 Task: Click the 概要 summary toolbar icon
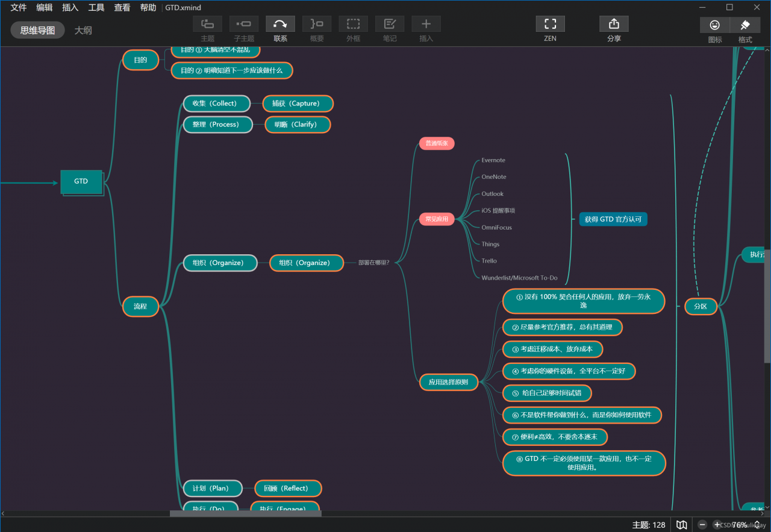tap(317, 24)
